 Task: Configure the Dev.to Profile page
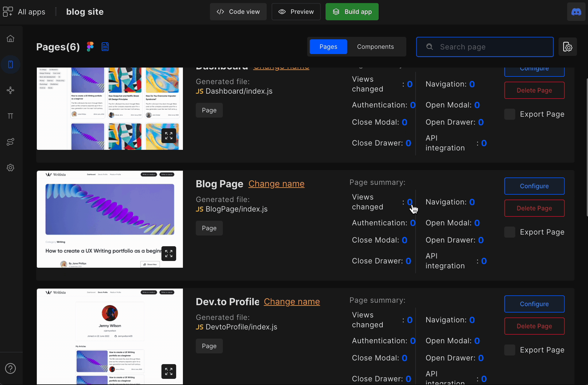pos(534,304)
